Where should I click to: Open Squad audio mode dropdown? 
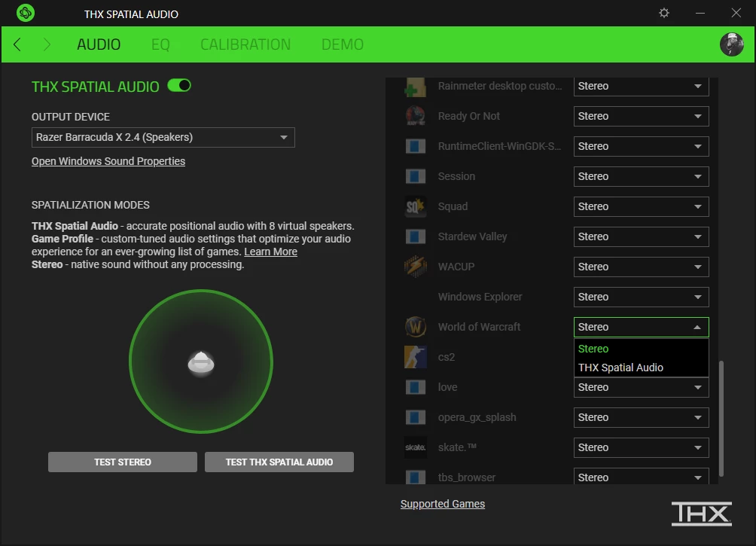642,206
